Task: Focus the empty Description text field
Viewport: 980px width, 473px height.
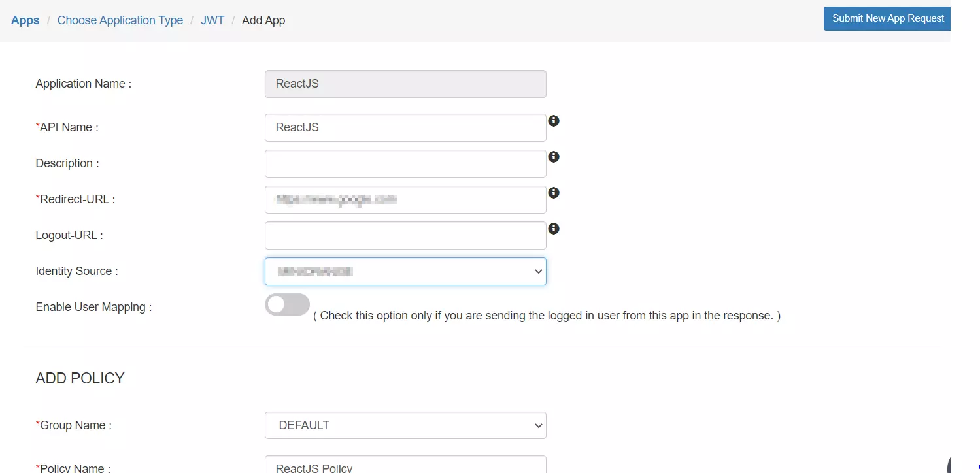Action: tap(405, 163)
